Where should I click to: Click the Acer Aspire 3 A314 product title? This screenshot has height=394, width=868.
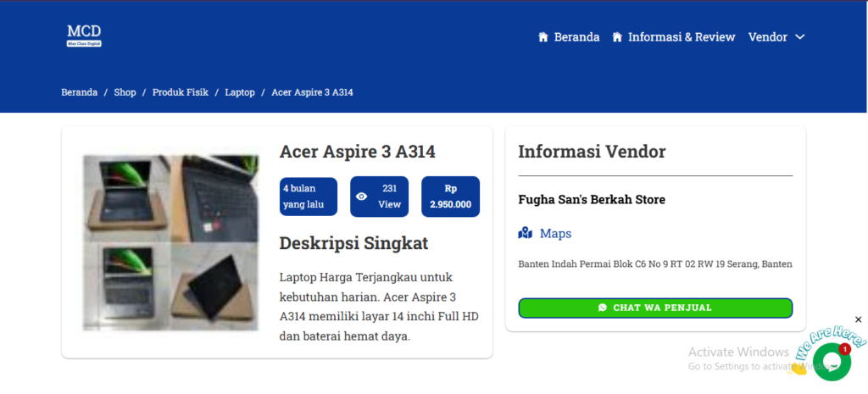(358, 152)
